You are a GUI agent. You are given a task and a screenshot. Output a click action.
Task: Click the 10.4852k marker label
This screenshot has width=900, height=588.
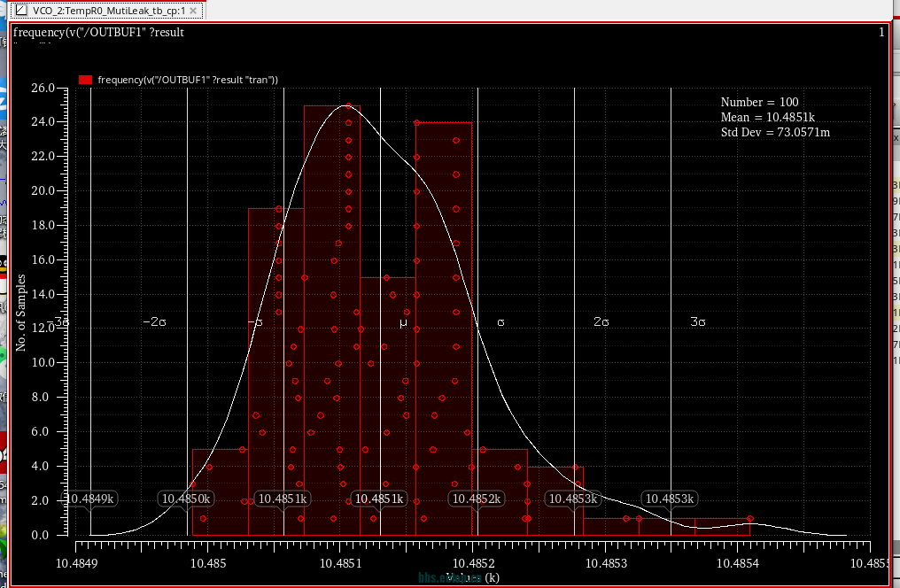click(x=477, y=499)
